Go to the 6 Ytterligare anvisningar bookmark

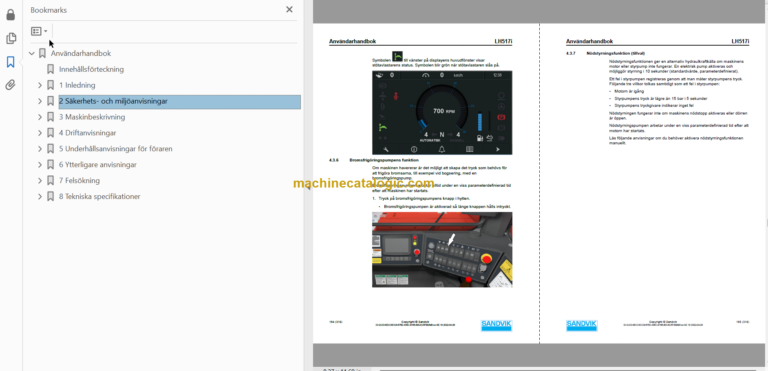pos(98,165)
